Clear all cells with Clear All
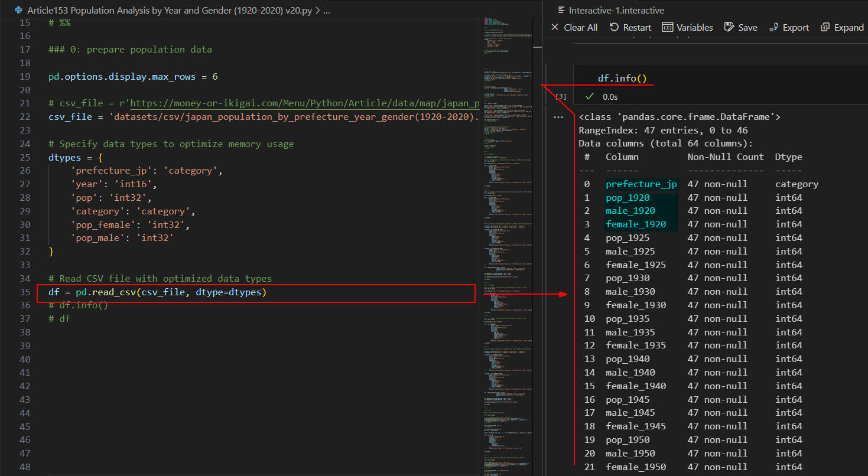The image size is (868, 476). pos(574,27)
